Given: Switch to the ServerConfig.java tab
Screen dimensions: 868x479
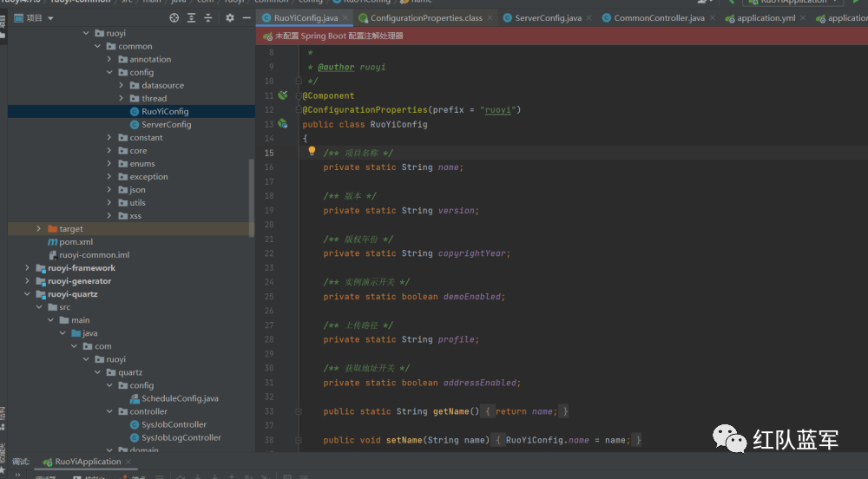Looking at the screenshot, I should 547,17.
